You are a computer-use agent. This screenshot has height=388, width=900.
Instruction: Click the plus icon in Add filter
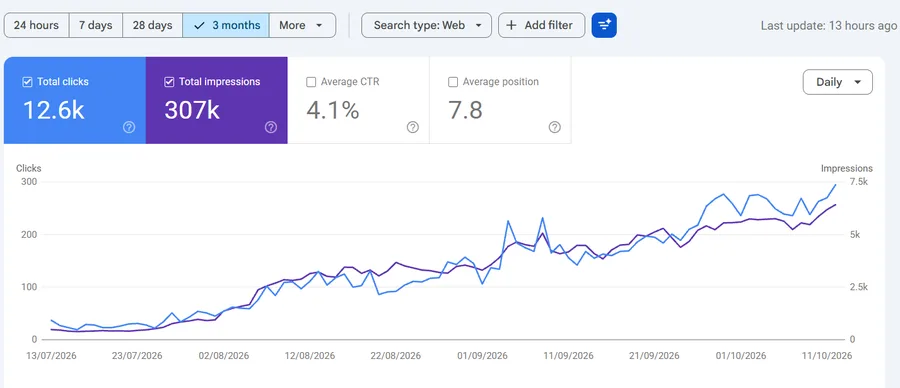[511, 25]
